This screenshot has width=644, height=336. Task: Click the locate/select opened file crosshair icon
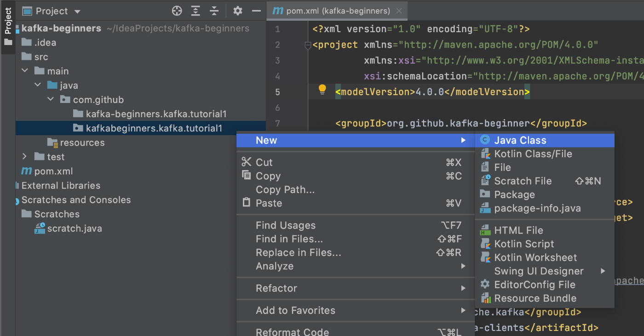click(x=177, y=11)
